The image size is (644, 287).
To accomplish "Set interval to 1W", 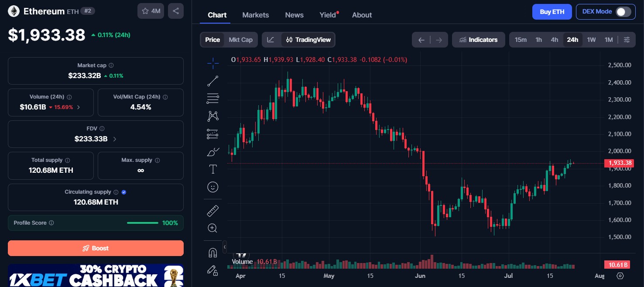I will [x=591, y=40].
